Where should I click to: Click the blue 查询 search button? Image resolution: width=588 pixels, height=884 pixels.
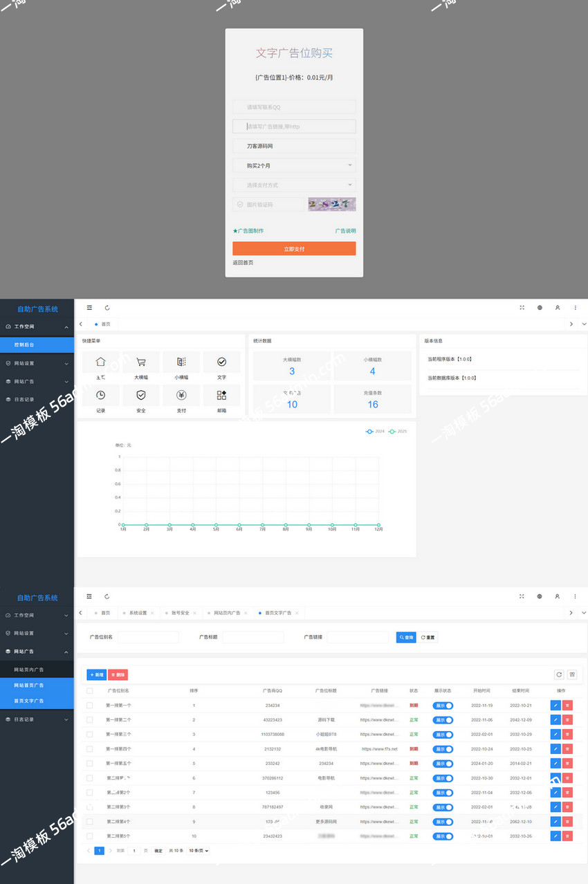(x=406, y=637)
